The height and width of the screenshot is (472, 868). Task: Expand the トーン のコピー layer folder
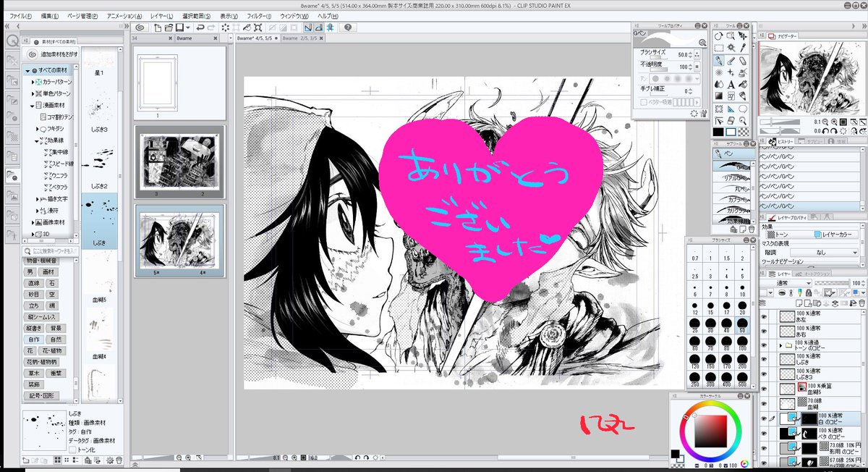pyautogui.click(x=780, y=345)
